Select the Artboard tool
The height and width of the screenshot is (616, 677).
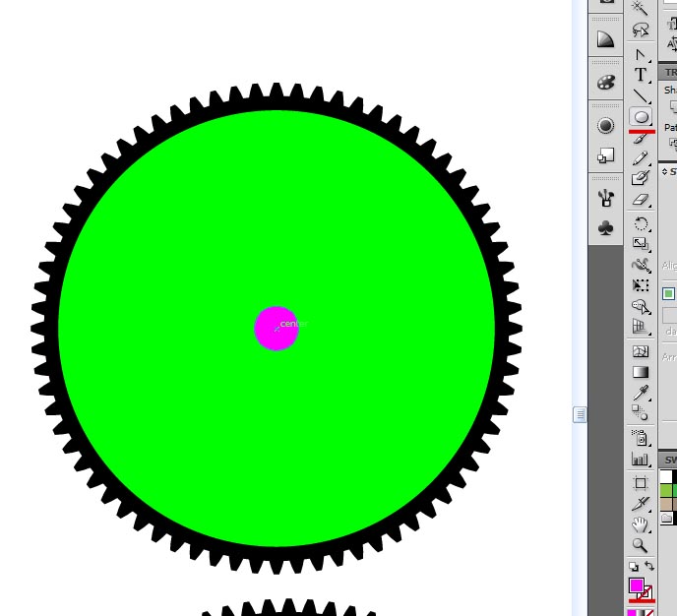(x=640, y=482)
